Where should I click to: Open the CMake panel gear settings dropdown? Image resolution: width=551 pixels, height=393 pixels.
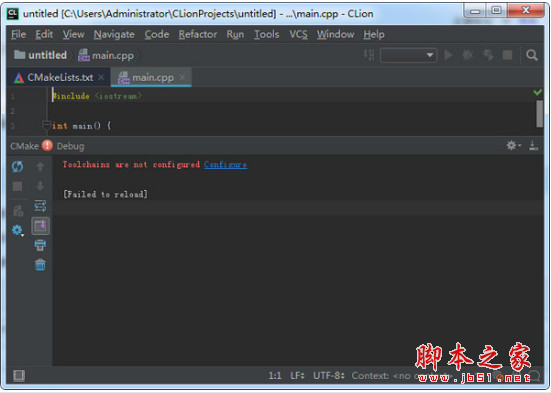513,146
